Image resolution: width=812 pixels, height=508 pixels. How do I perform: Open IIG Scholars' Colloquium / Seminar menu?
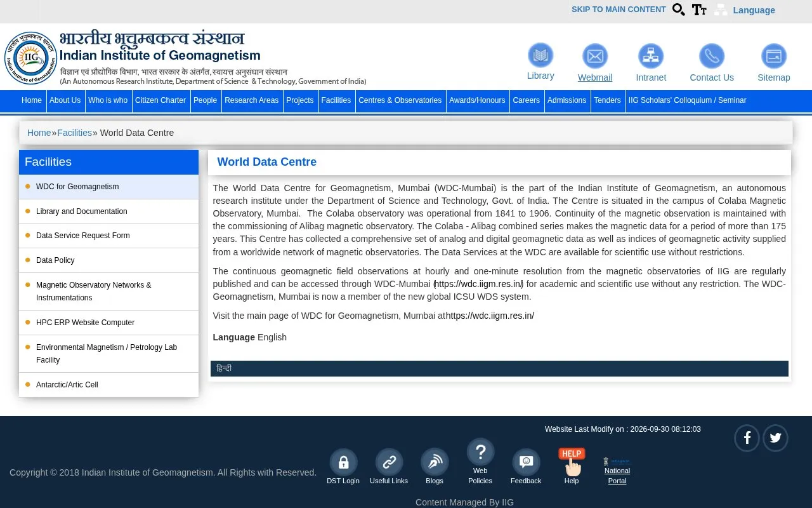pyautogui.click(x=687, y=100)
